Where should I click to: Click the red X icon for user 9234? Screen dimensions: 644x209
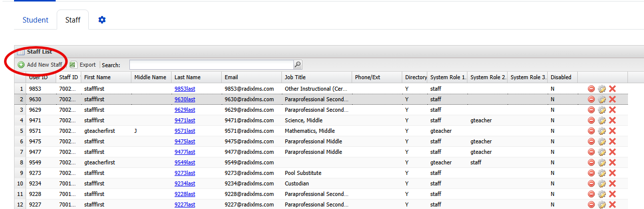612,183
